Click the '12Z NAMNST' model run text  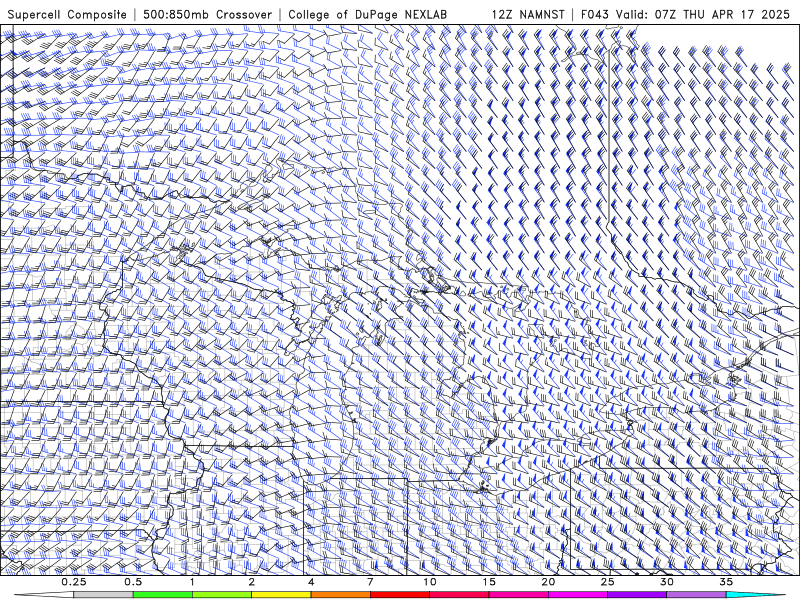pos(528,15)
